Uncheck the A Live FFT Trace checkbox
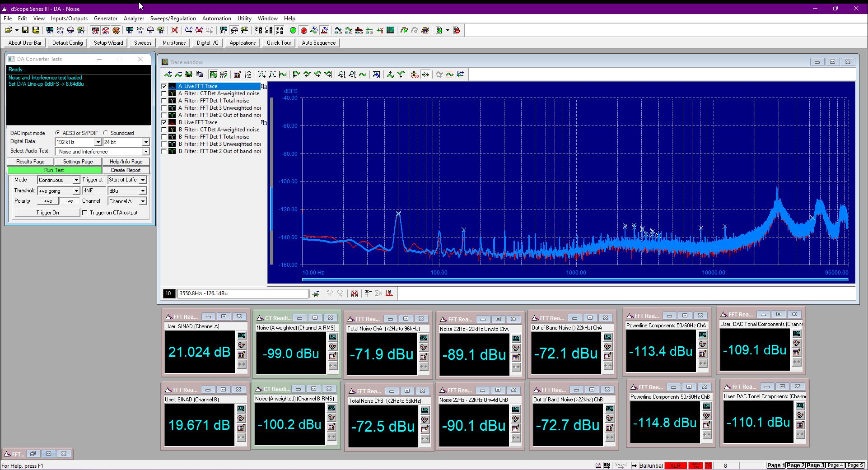The image size is (868, 470). [x=164, y=86]
